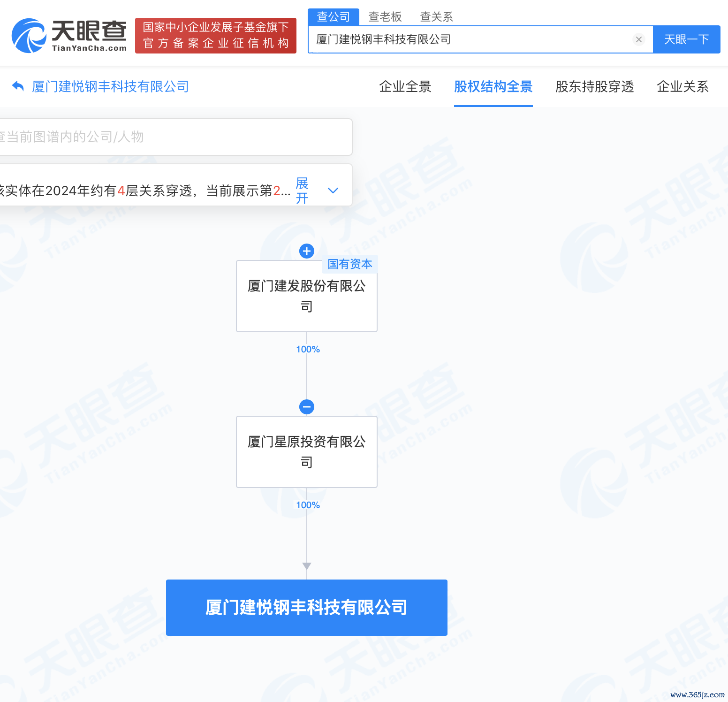
Task: Click the 100% ownership label between nodes
Action: pos(307,349)
